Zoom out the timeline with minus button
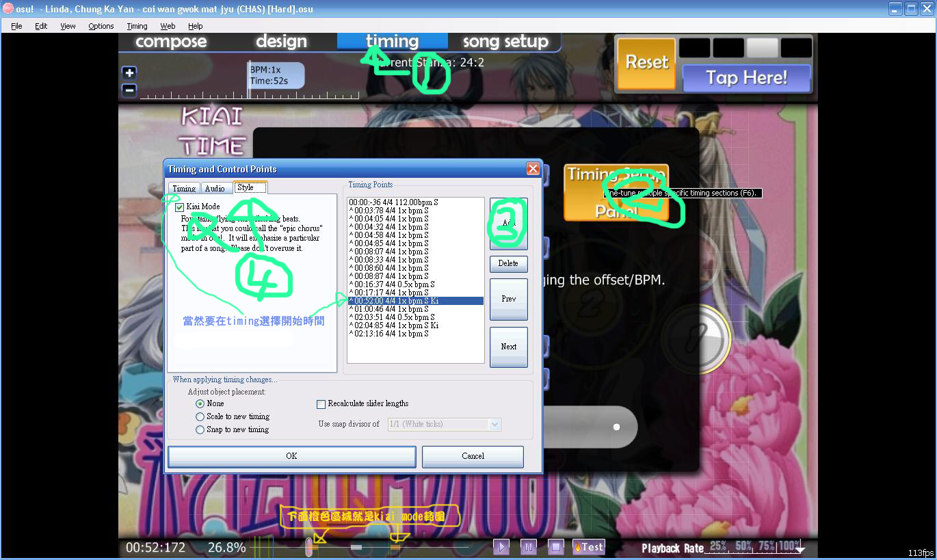 (129, 90)
